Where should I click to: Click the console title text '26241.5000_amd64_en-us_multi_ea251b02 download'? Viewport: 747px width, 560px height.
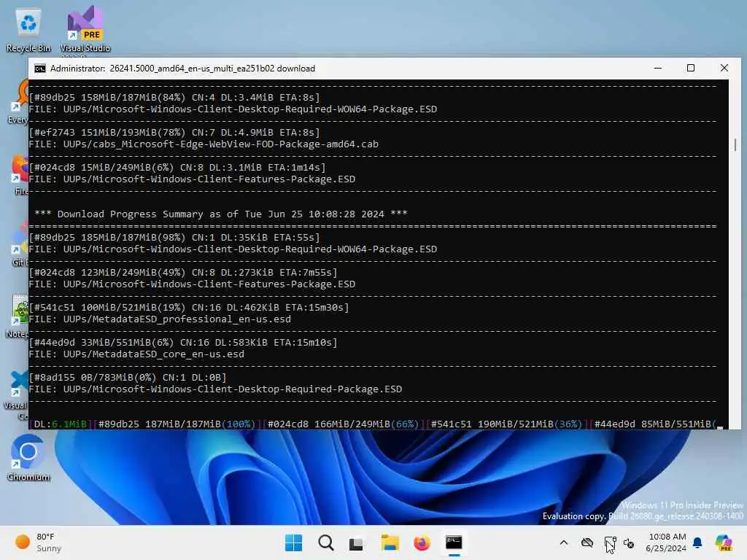212,69
